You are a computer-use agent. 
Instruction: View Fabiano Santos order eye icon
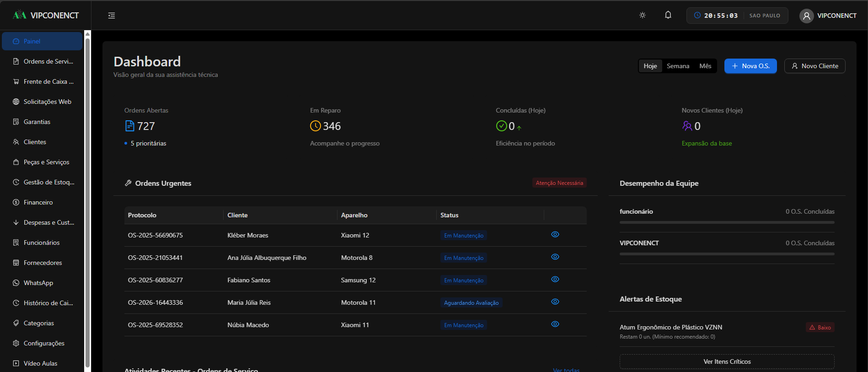[x=555, y=280]
